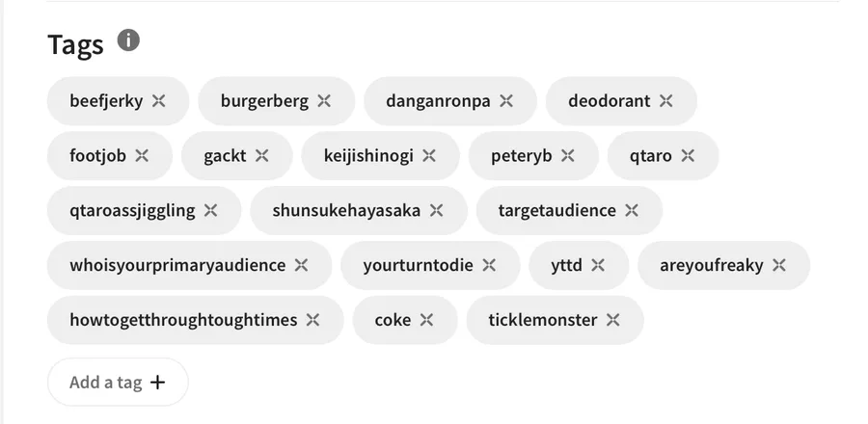Click the X on the qtaro tag
Screen dimensions: 868x424
pos(688,155)
